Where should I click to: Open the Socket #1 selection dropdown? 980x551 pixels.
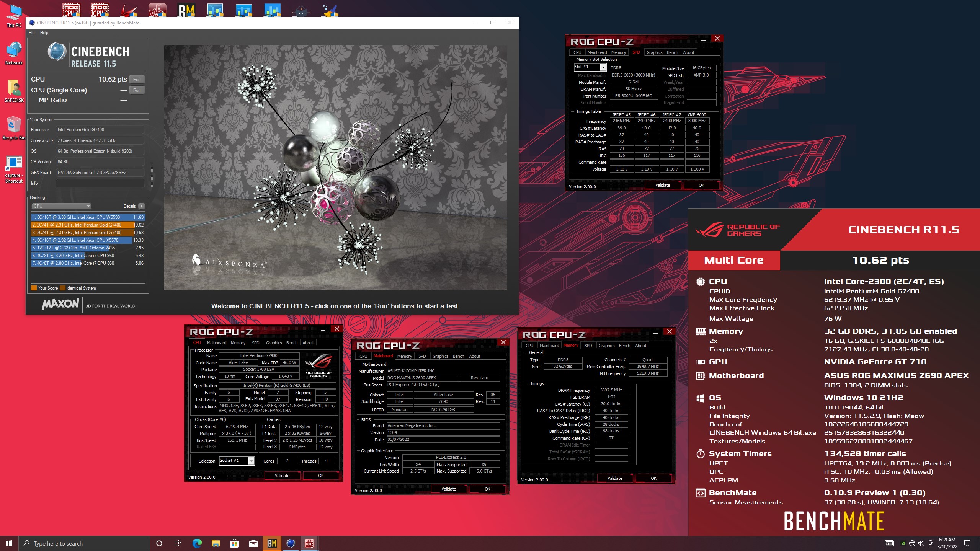pyautogui.click(x=237, y=461)
